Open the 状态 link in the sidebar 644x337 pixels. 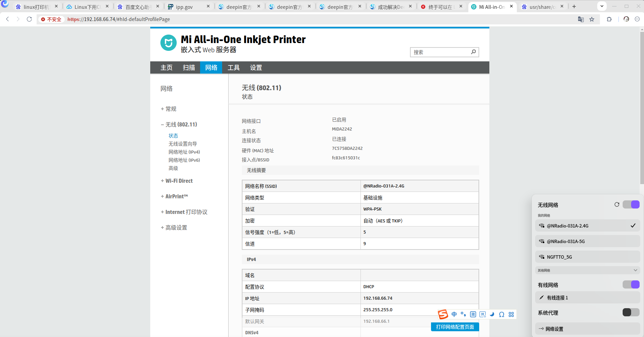[173, 136]
